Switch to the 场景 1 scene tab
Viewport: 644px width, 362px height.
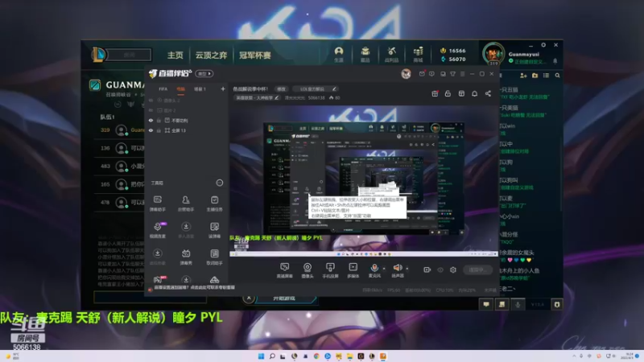pyautogui.click(x=200, y=89)
